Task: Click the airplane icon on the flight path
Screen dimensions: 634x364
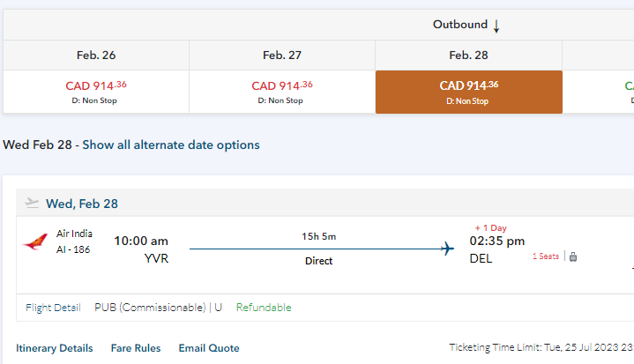Action: point(448,249)
